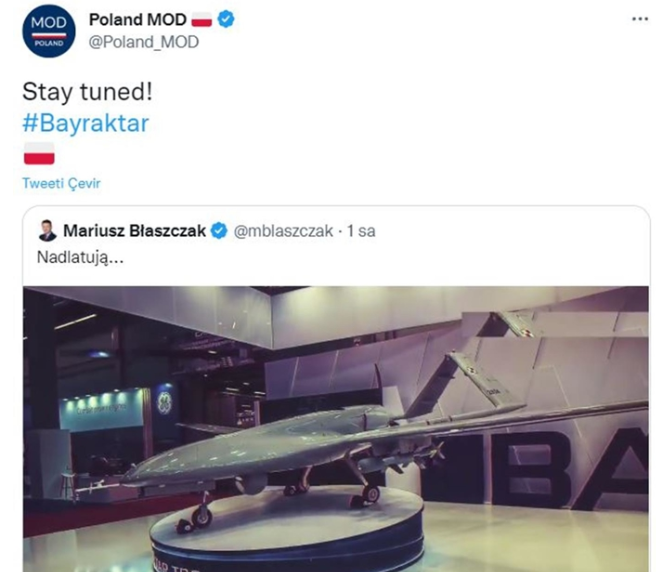Open the @Poland_MOD handle
Screen dimensions: 656x572
coord(144,42)
